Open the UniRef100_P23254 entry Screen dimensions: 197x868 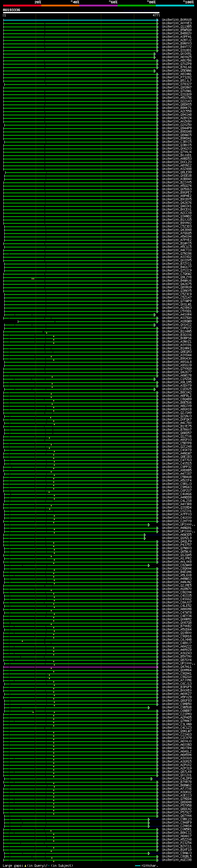click(x=177, y=843)
